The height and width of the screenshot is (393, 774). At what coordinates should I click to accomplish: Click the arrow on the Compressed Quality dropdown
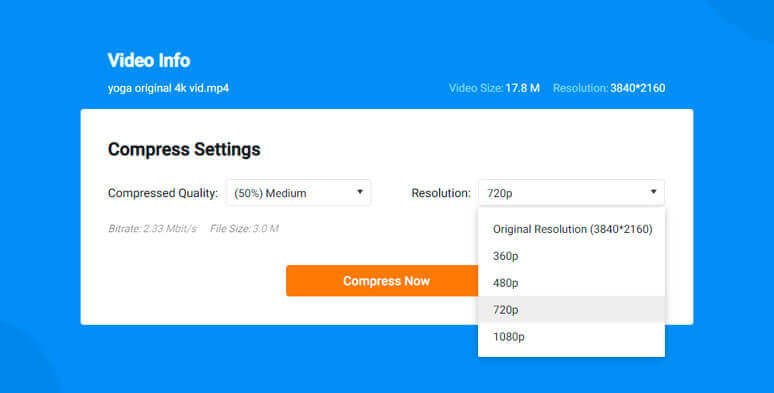(x=360, y=192)
